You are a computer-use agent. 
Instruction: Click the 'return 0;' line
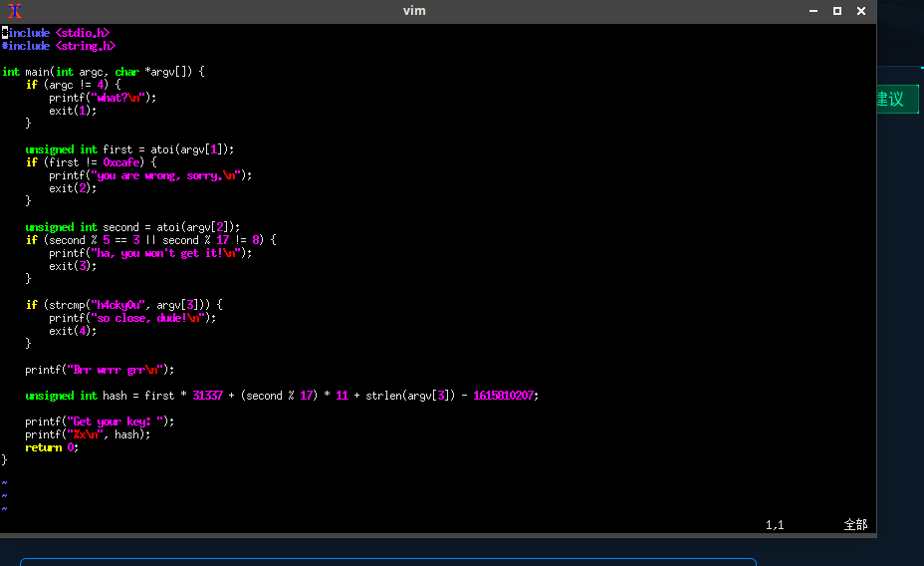tap(52, 448)
